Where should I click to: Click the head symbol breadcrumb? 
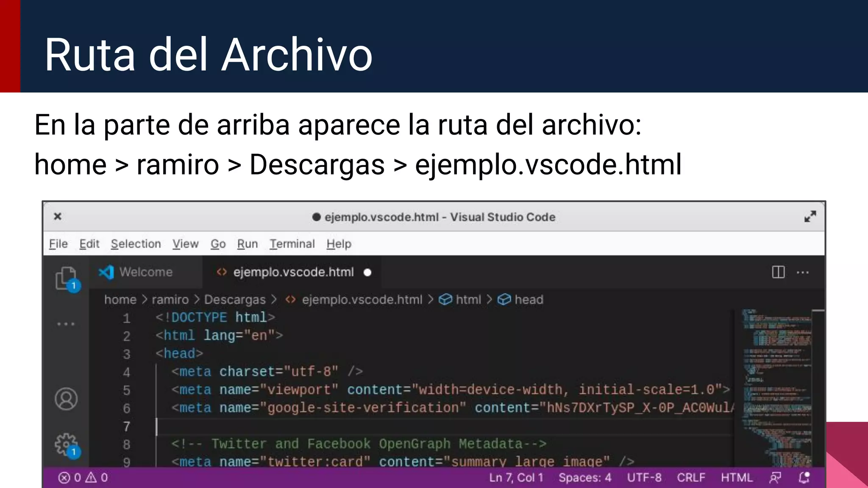coord(520,299)
